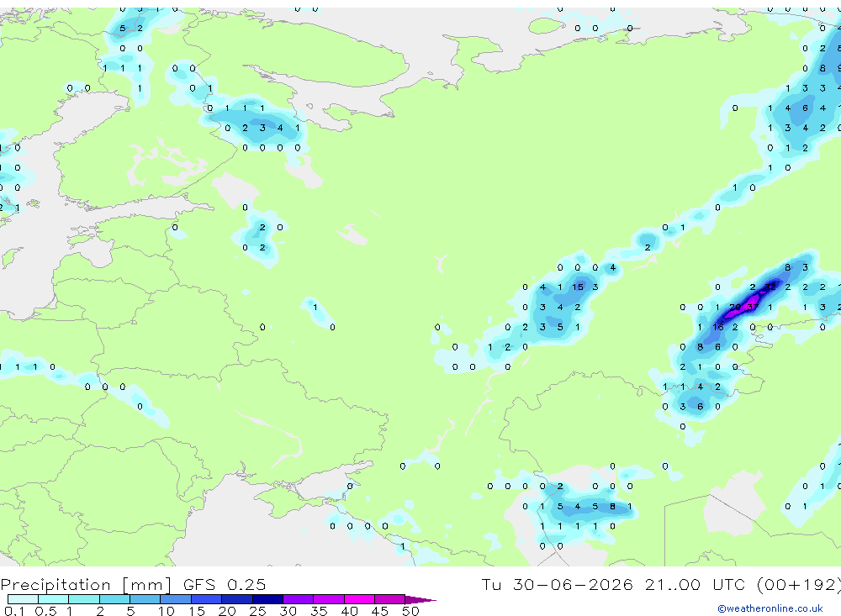Click the 'Precipitation [mm]' title text
The height and width of the screenshot is (616, 841).
[86, 585]
